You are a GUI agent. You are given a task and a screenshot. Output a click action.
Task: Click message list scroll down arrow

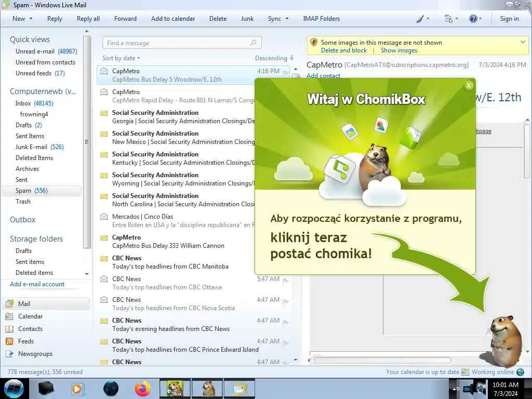pyautogui.click(x=296, y=360)
